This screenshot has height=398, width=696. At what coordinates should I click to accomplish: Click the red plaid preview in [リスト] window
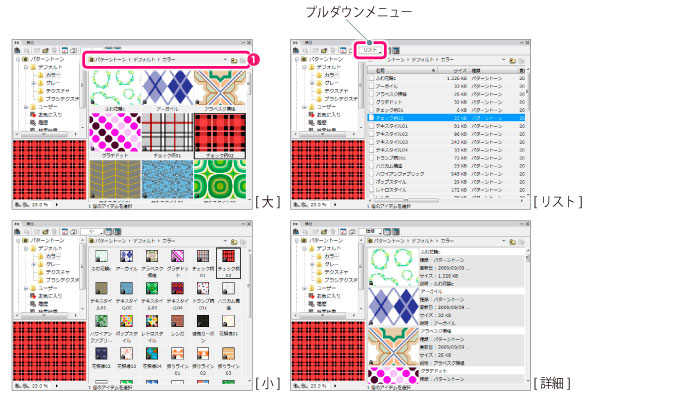click(x=328, y=170)
